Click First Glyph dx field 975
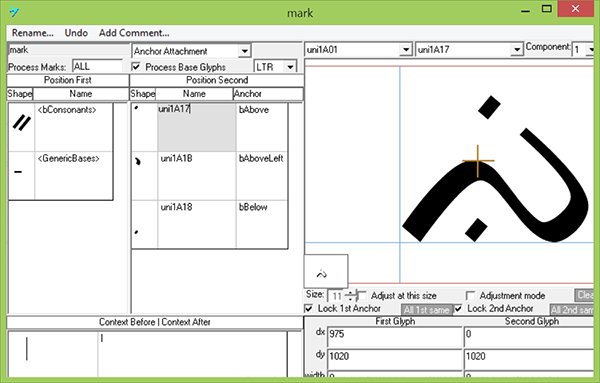The height and width of the screenshot is (383, 600). [x=395, y=337]
